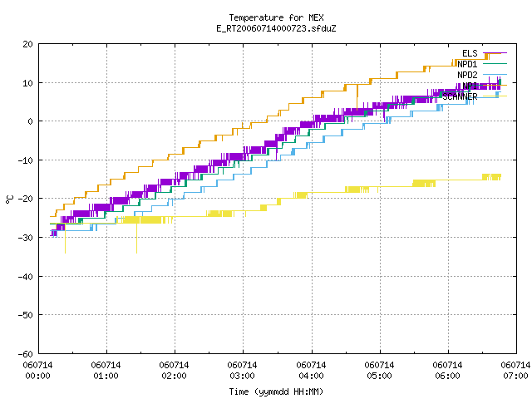Click the y-axis value -30
Viewport: 532px width, 399px height.
26,238
